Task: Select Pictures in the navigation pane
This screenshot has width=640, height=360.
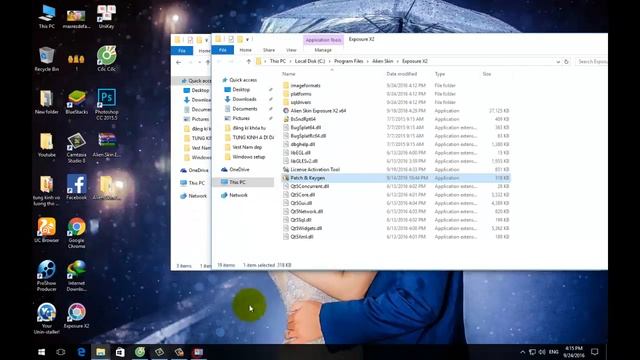Action: (241, 118)
